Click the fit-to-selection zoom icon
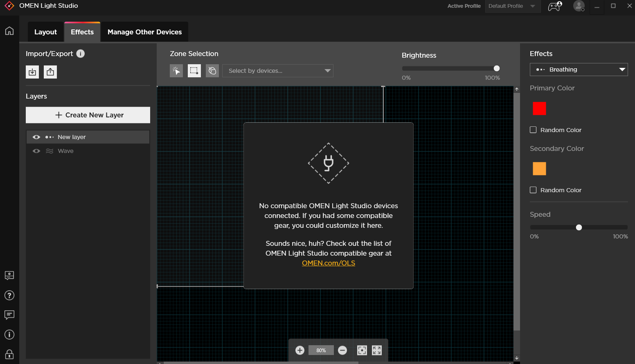Image resolution: width=635 pixels, height=364 pixels. (x=362, y=350)
